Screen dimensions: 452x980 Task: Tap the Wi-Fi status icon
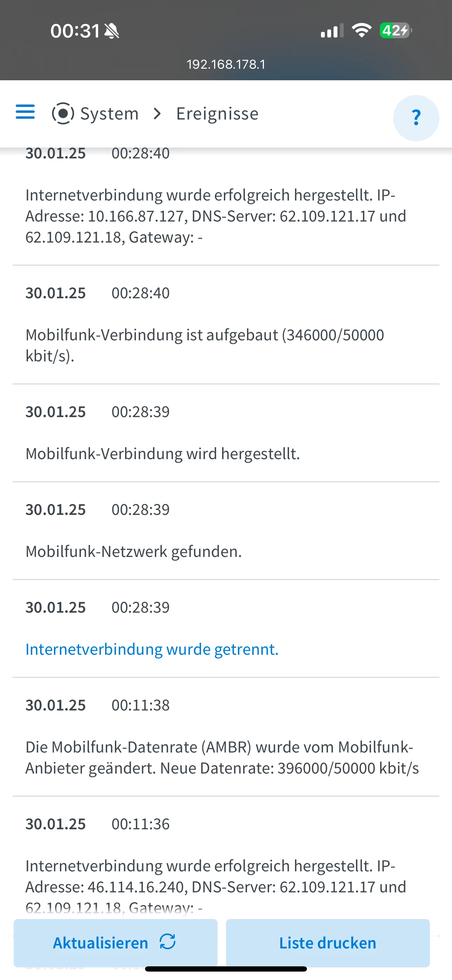pyautogui.click(x=362, y=30)
